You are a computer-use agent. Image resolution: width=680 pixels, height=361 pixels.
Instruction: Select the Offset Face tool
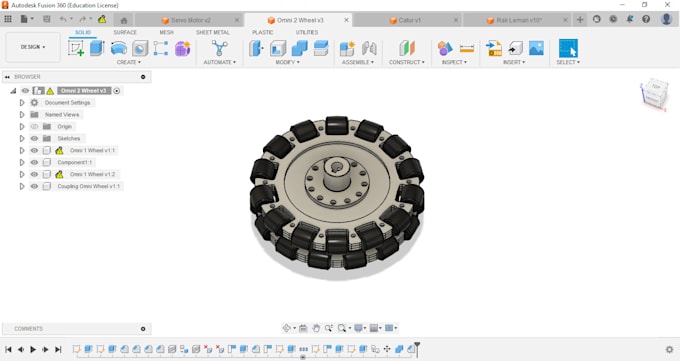(321, 48)
